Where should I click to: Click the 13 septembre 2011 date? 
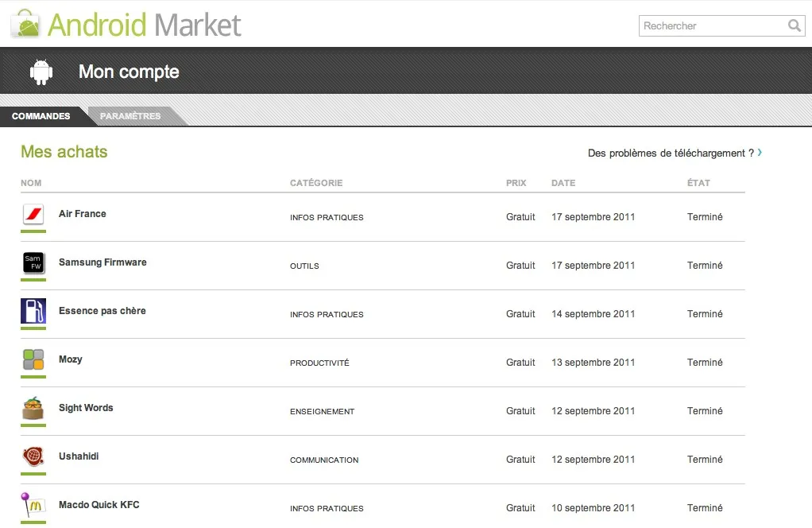tap(593, 362)
